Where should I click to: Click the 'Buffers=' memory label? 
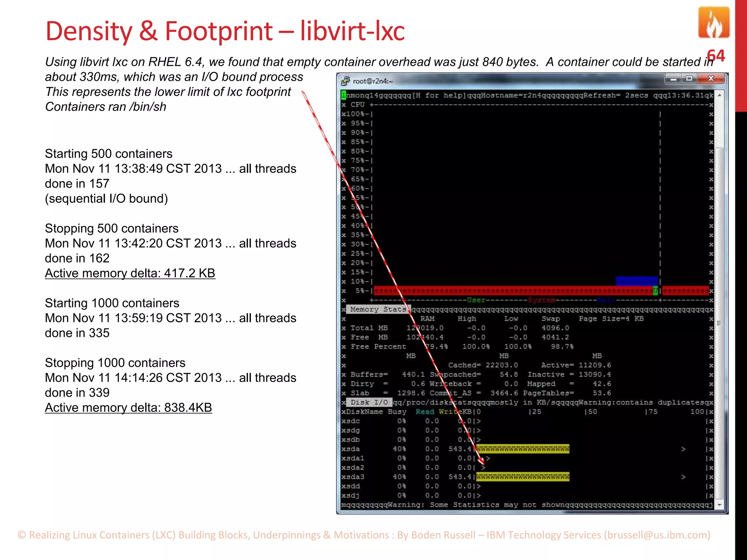pos(369,375)
